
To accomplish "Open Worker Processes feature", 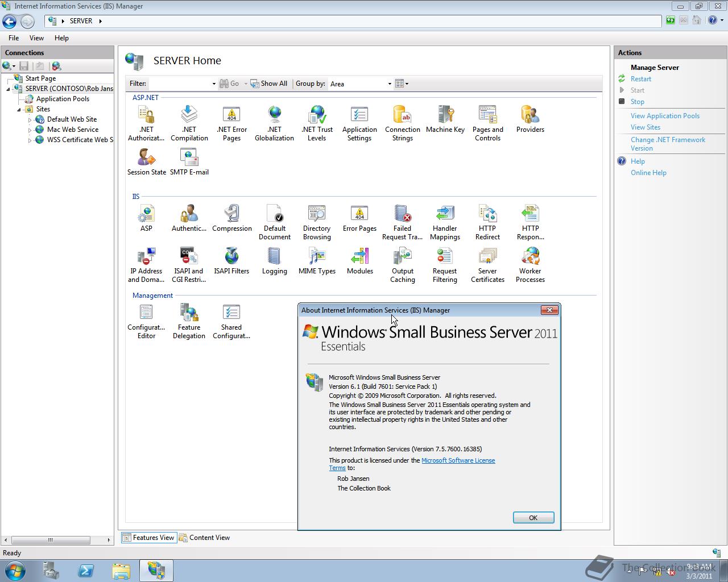I will coord(530,265).
